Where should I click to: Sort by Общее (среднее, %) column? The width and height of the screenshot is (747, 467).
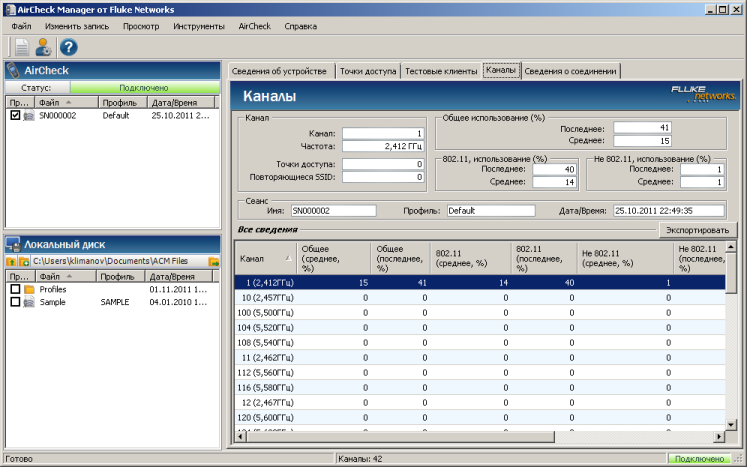[333, 258]
